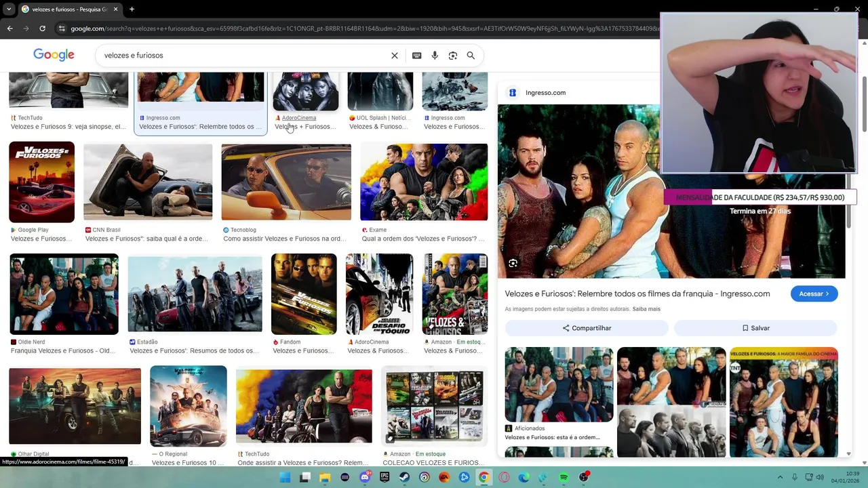This screenshot has height=488, width=868.
Task: Open Opera GX from the taskbar
Action: (x=504, y=477)
